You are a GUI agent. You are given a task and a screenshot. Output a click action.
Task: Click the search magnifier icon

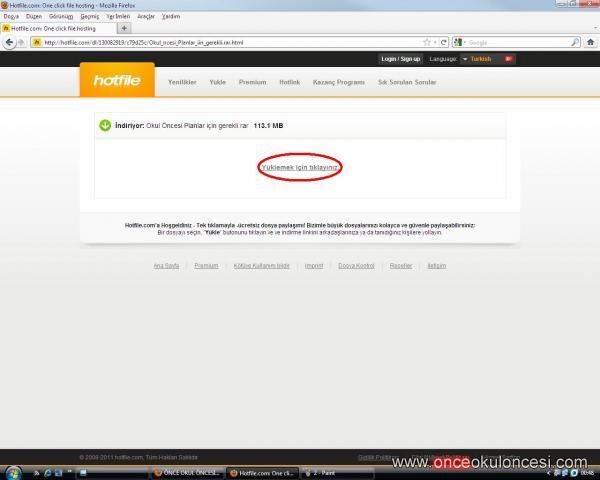[575, 42]
